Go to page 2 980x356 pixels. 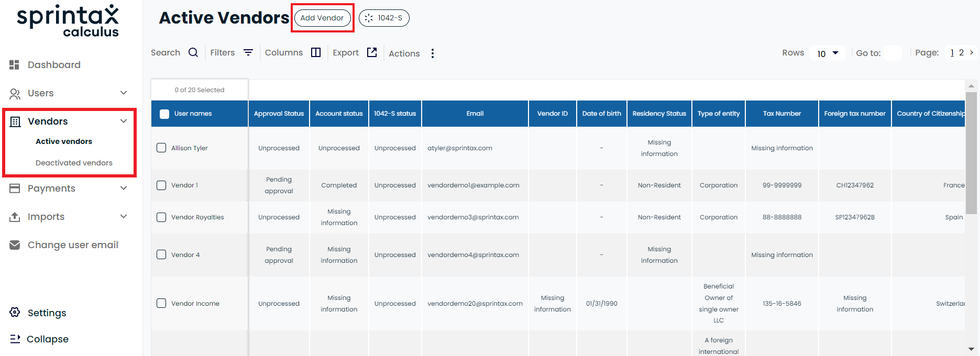pyautogui.click(x=961, y=52)
